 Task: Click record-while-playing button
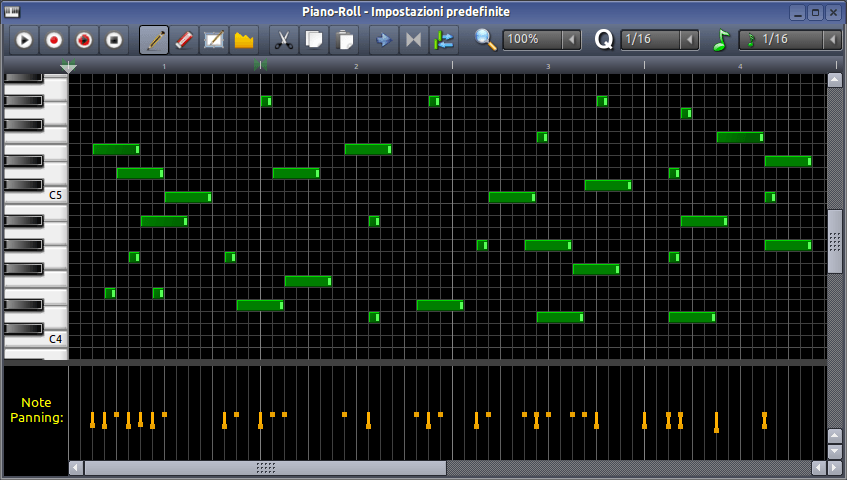[x=84, y=40]
